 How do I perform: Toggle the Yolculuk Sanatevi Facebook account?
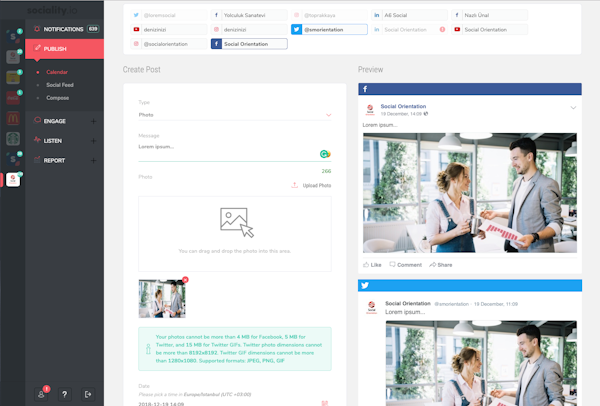click(x=249, y=15)
